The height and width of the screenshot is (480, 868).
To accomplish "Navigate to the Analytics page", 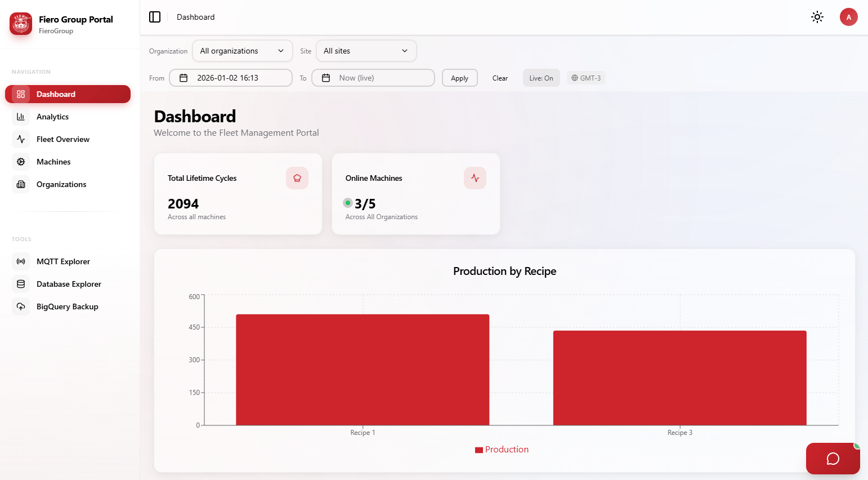I will (x=53, y=117).
